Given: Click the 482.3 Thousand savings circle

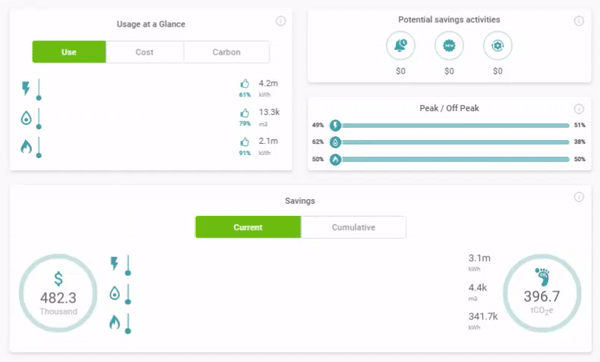Looking at the screenshot, I should (58, 293).
